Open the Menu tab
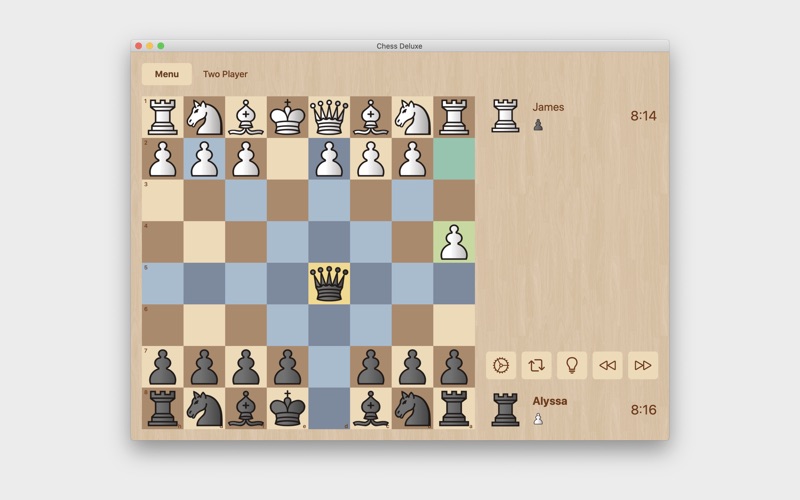The width and height of the screenshot is (800, 500). [x=167, y=74]
